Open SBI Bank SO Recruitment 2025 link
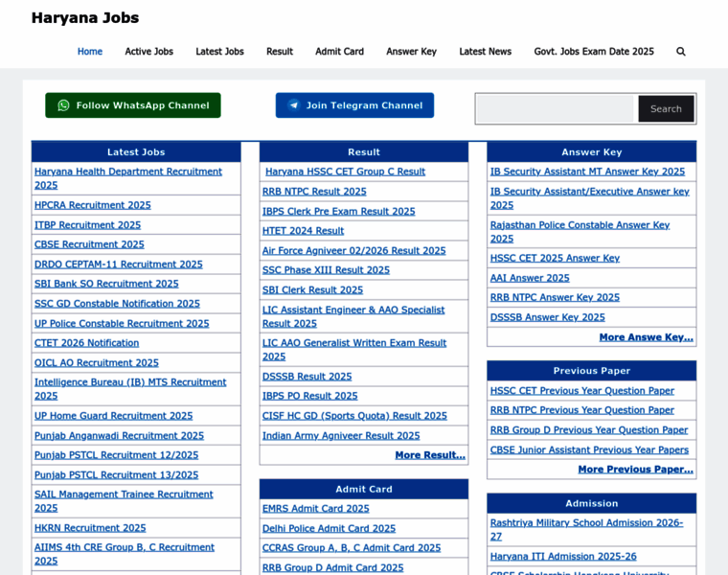The width and height of the screenshot is (728, 575). coord(106,284)
